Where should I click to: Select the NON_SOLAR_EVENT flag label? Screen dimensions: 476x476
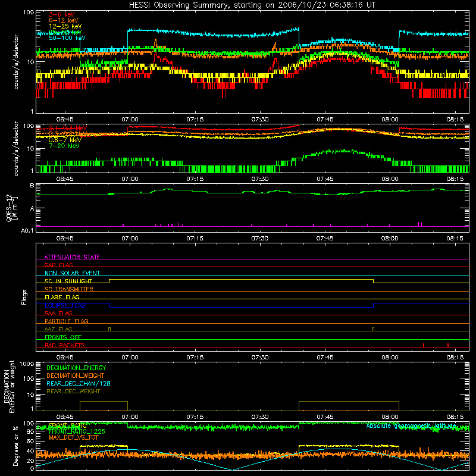72,273
